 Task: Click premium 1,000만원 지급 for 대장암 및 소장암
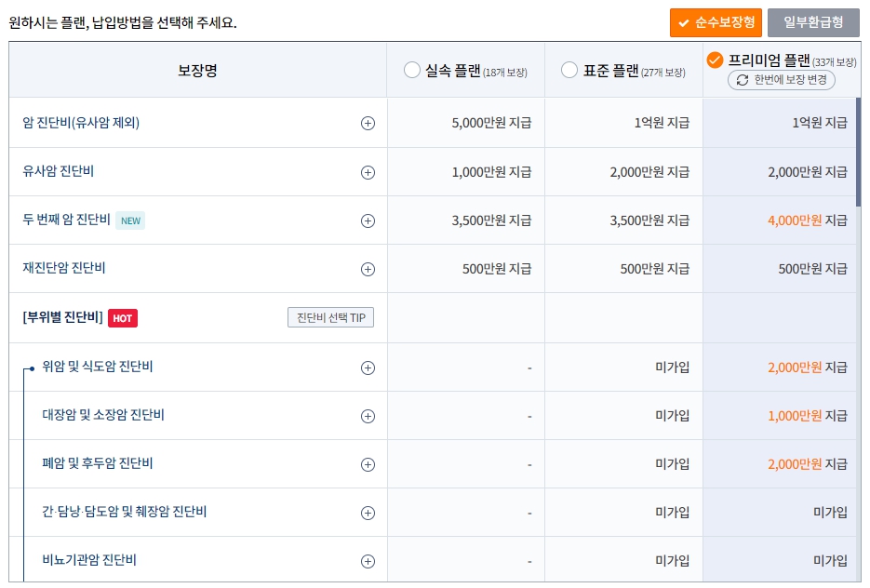tap(808, 416)
